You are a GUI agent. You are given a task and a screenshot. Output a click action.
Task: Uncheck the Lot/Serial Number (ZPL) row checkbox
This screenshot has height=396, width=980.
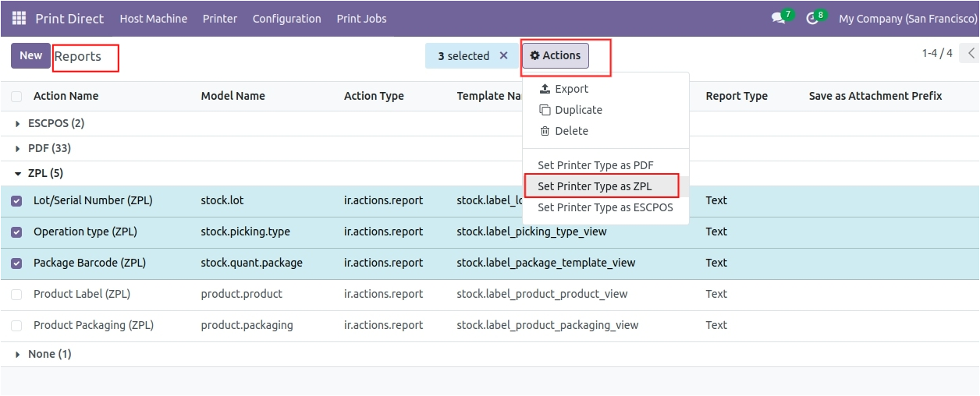click(x=16, y=200)
